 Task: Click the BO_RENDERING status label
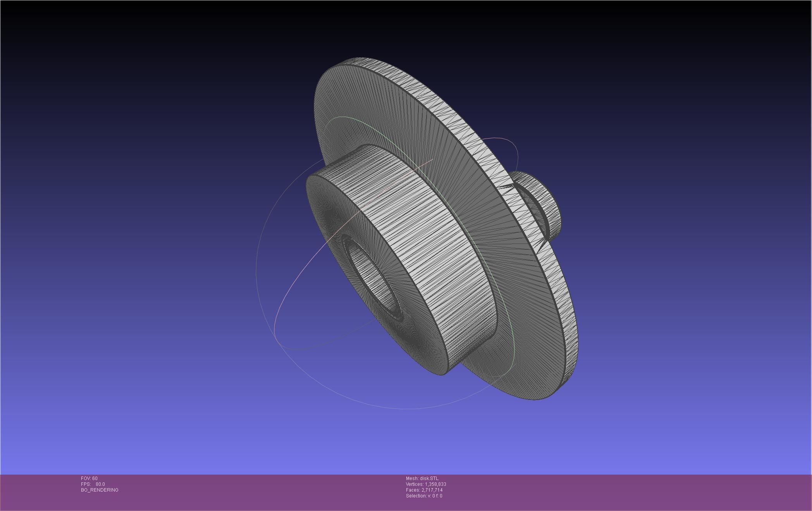(x=100, y=490)
